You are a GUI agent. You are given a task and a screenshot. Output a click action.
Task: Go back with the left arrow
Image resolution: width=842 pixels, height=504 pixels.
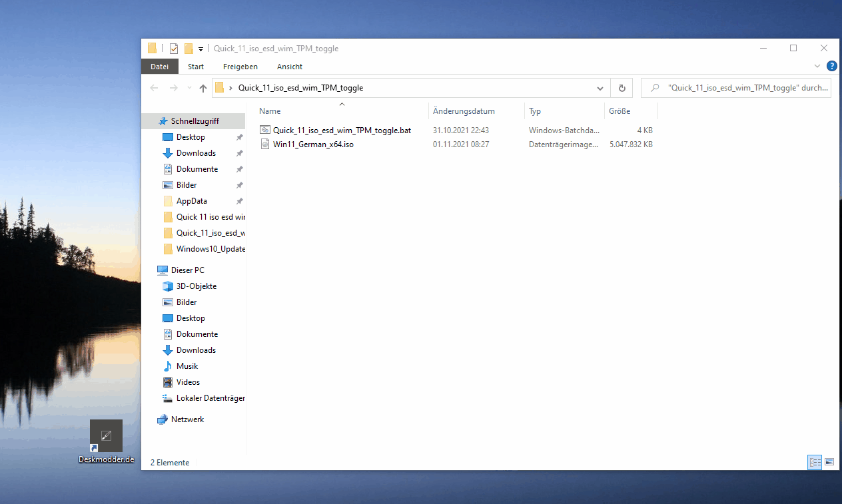click(x=155, y=88)
